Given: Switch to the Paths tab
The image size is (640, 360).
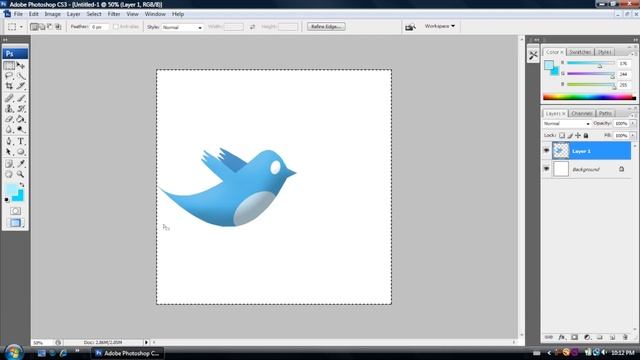Looking at the screenshot, I should (605, 113).
